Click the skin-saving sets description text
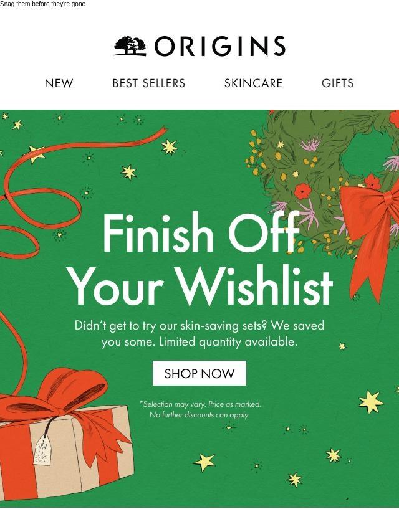This screenshot has width=399, height=532. (199, 333)
